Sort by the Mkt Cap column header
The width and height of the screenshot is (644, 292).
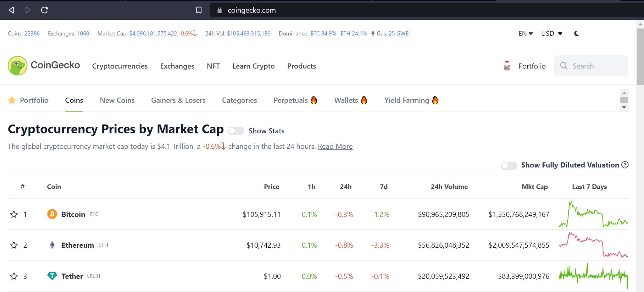click(x=535, y=187)
